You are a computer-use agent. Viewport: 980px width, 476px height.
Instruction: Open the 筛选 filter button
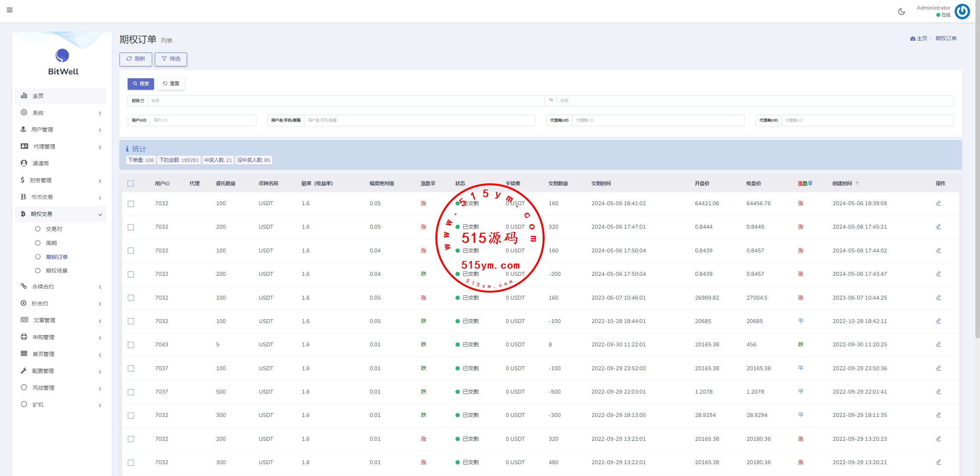coord(171,59)
